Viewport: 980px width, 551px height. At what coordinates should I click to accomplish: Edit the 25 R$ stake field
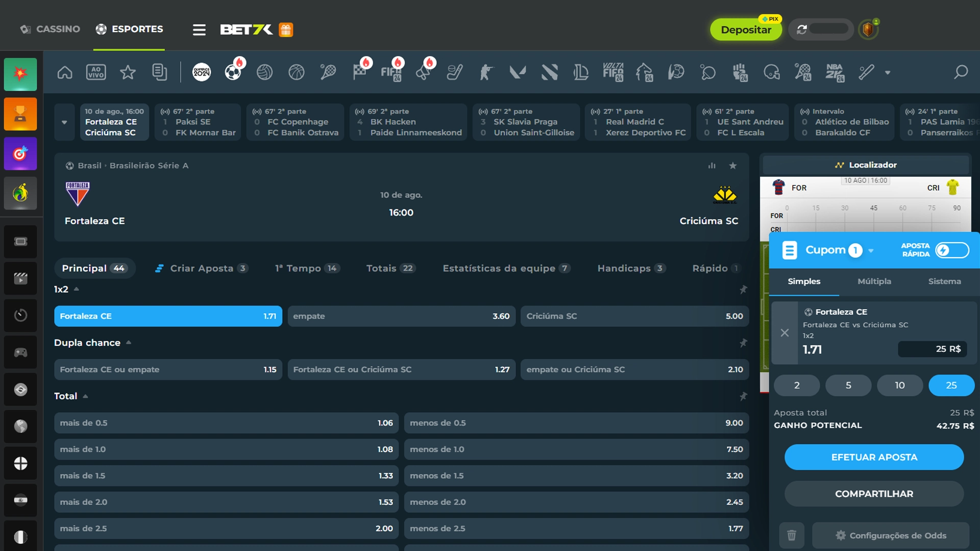932,349
